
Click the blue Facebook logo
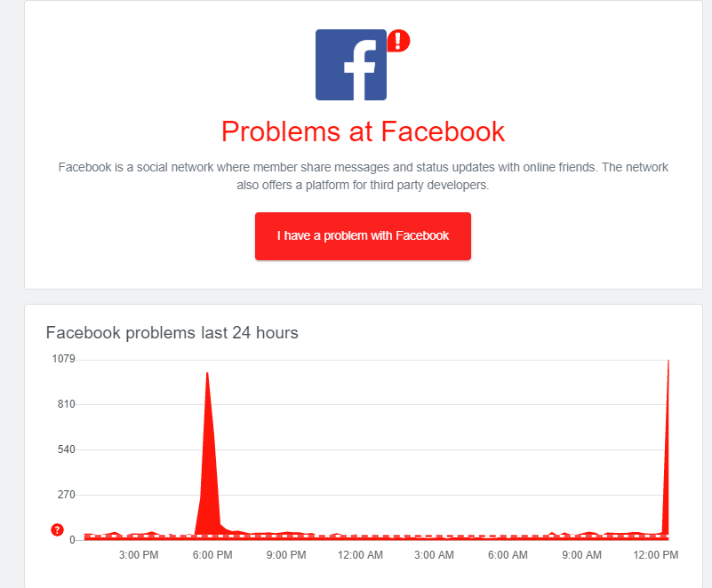point(351,65)
